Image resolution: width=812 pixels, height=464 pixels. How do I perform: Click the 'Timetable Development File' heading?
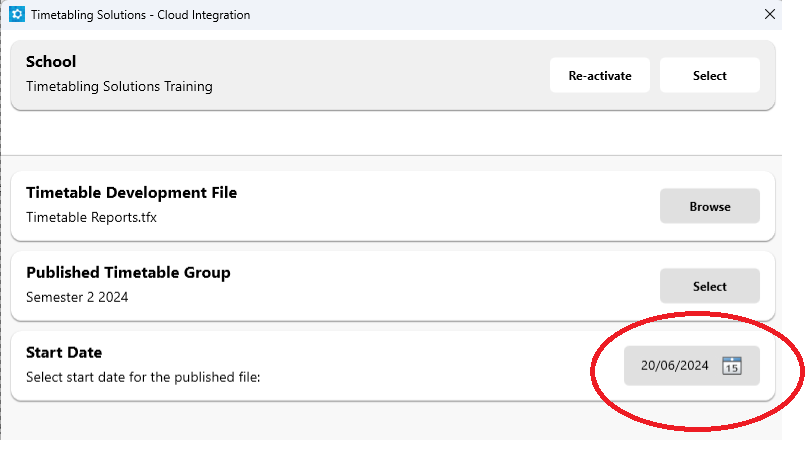[x=132, y=193]
